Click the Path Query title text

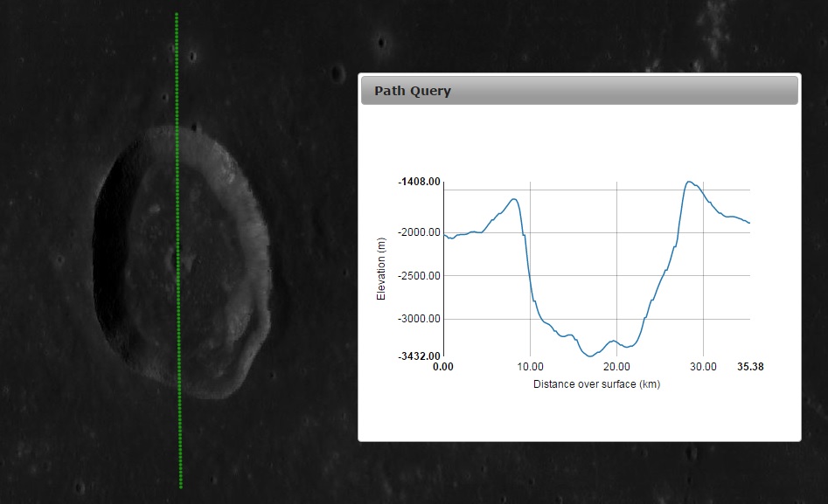[413, 91]
